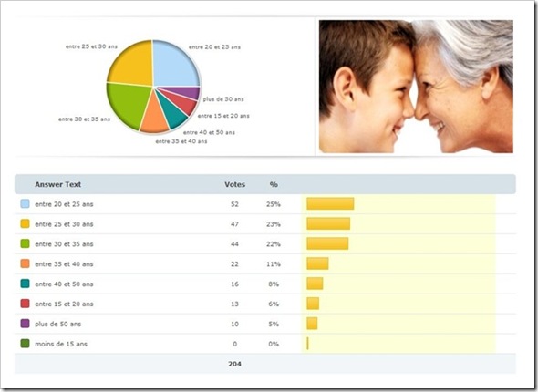This screenshot has height=392, width=538.
Task: Click the light blue 20-25 ans swatch
Action: (x=25, y=203)
